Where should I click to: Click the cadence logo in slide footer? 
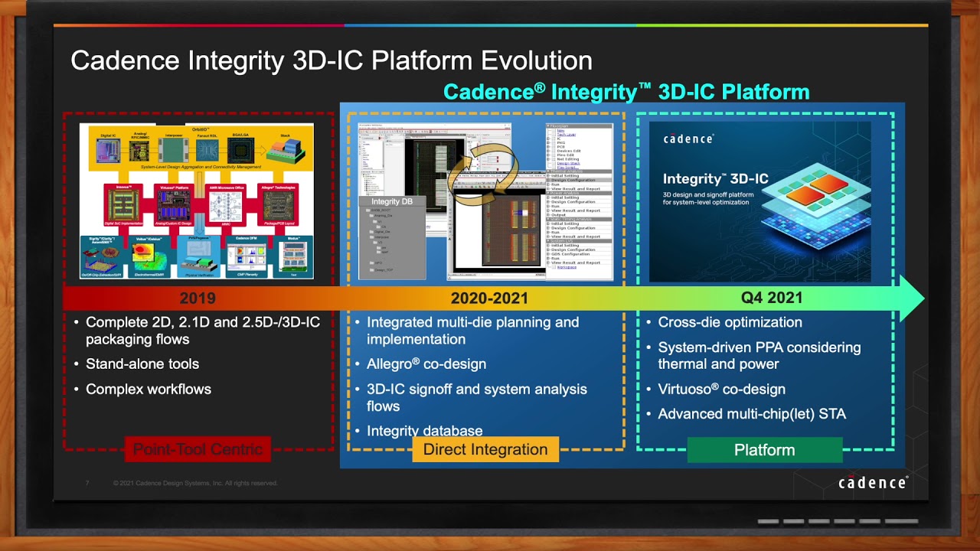coord(873,482)
